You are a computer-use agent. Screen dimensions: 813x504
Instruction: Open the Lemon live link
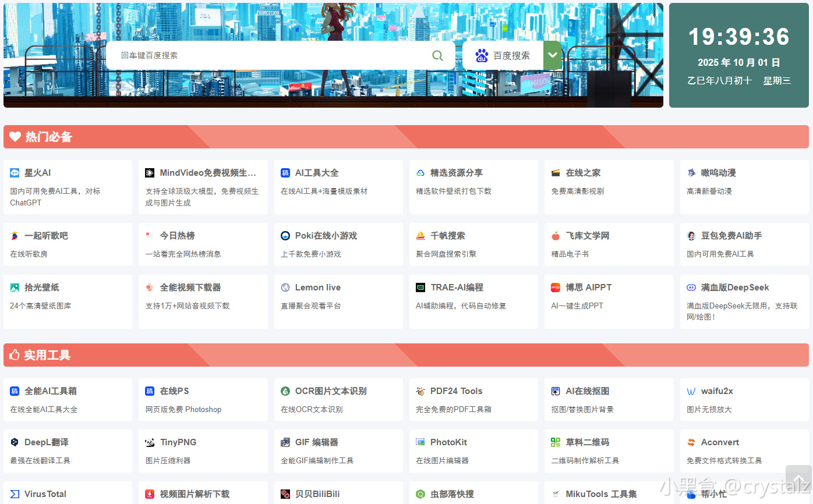click(x=318, y=288)
